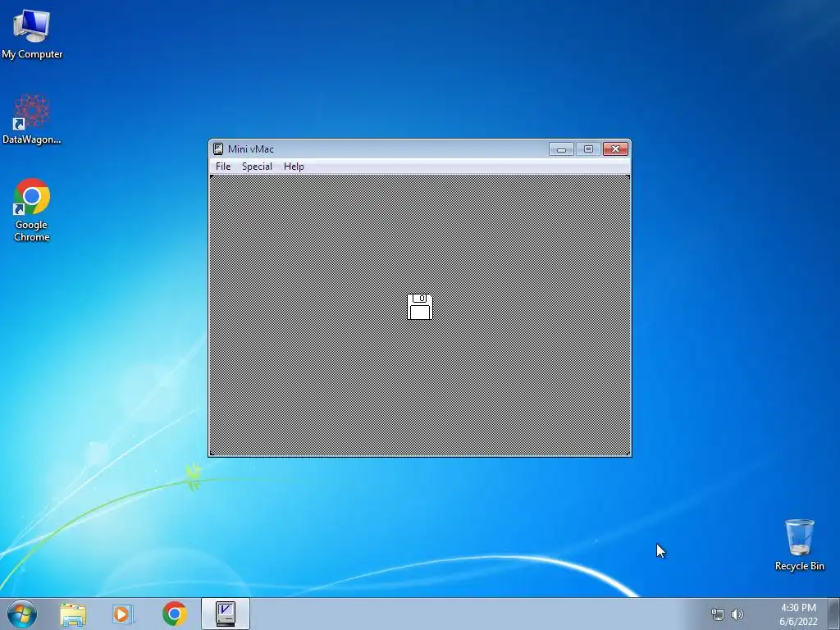This screenshot has width=840, height=630.
Task: Open the Windows Start menu
Action: tap(22, 614)
